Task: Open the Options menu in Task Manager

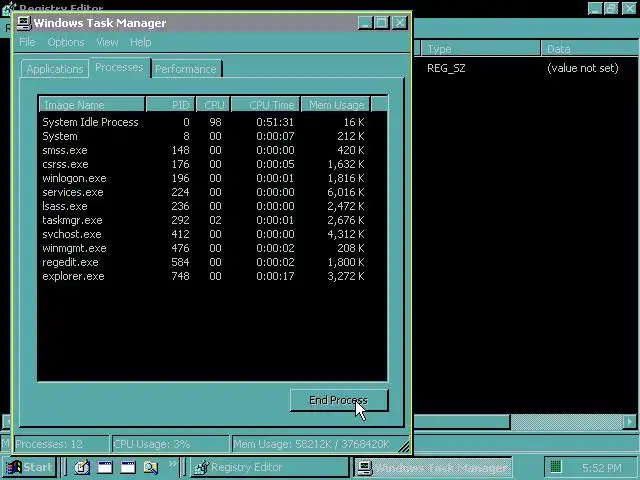Action: tap(66, 42)
